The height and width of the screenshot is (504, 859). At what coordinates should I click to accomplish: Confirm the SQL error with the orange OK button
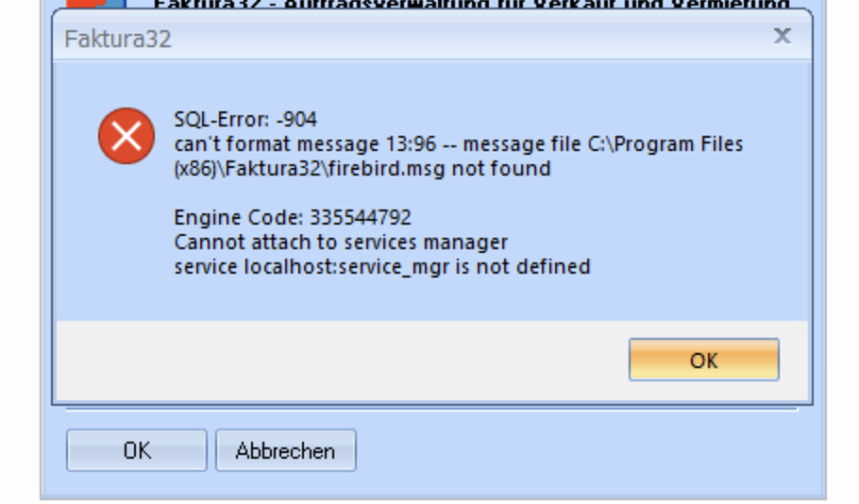pos(703,360)
